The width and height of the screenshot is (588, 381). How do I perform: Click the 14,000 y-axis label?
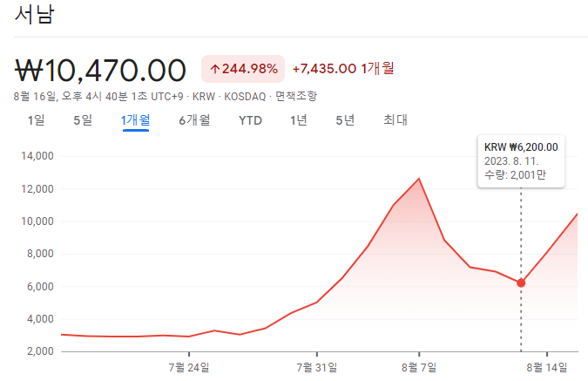pyautogui.click(x=37, y=156)
